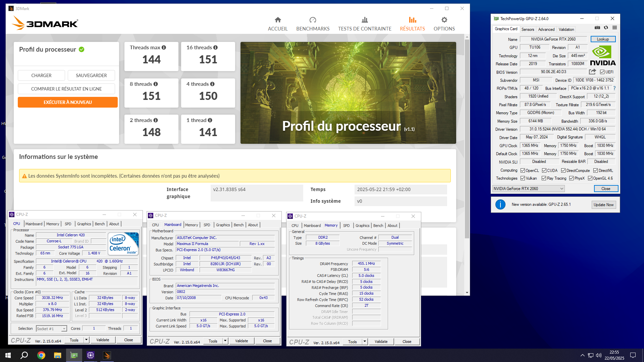Image resolution: width=644 pixels, height=362 pixels.
Task: Click the BIOS export share icon in GPU-Z
Action: pyautogui.click(x=592, y=72)
